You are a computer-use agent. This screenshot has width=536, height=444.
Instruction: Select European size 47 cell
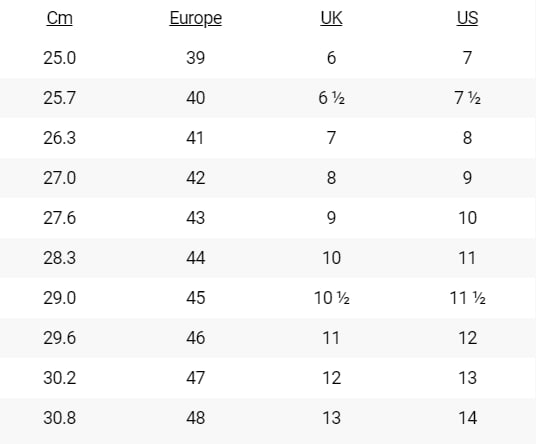pyautogui.click(x=196, y=378)
